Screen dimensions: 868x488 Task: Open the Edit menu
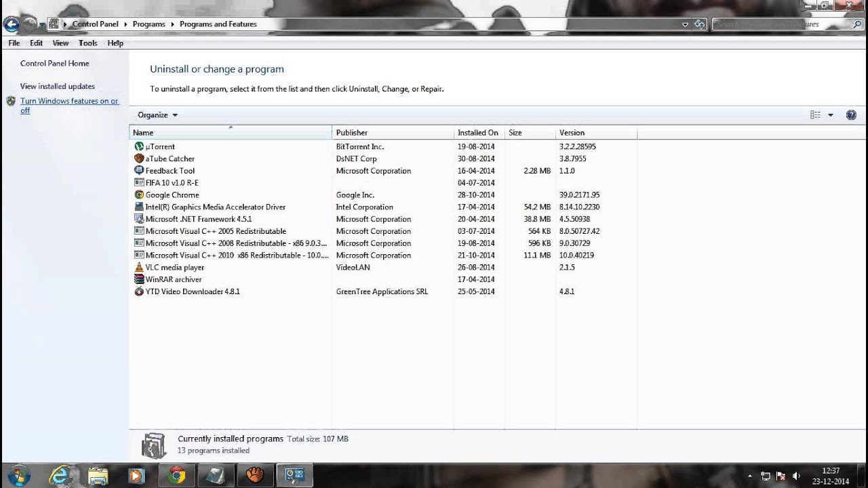[x=36, y=43]
